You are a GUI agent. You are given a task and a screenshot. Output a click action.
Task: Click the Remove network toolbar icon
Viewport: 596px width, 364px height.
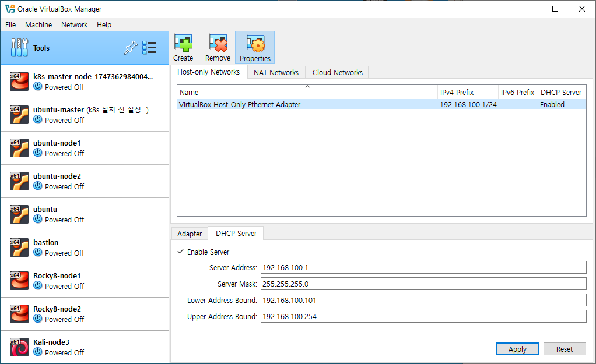218,43
